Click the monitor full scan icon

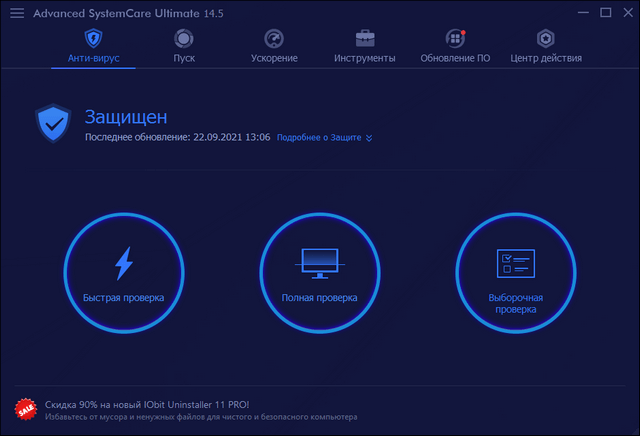point(320,263)
